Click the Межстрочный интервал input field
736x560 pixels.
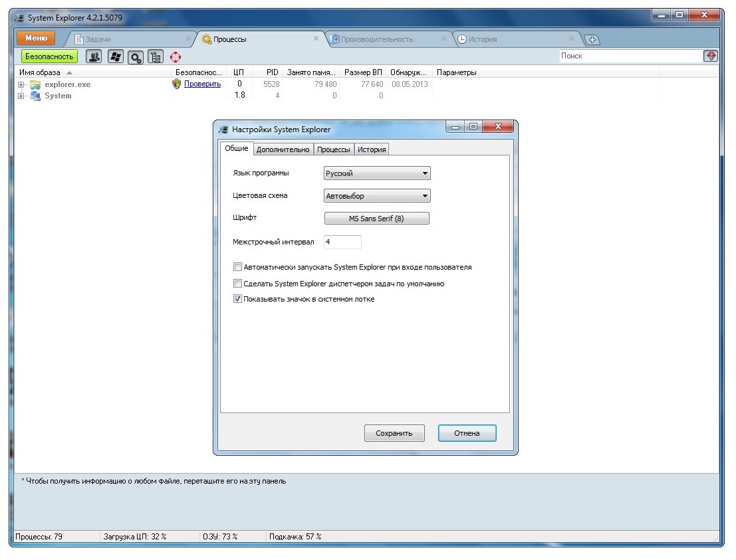pyautogui.click(x=342, y=242)
